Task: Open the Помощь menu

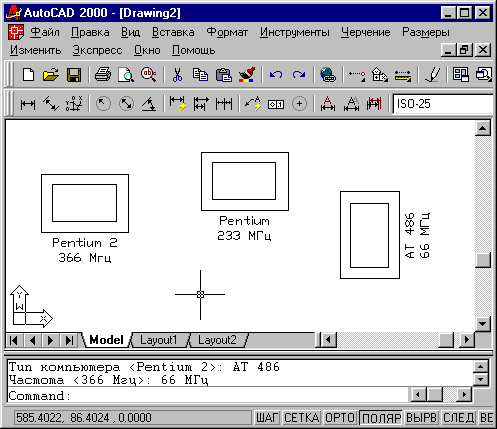Action: pyautogui.click(x=193, y=50)
